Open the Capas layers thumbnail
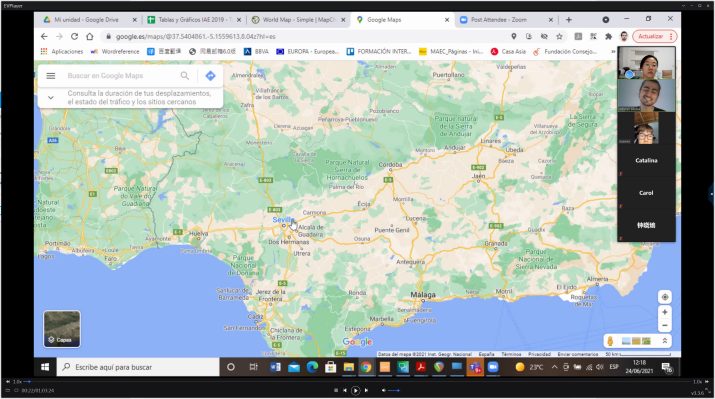 62,329
